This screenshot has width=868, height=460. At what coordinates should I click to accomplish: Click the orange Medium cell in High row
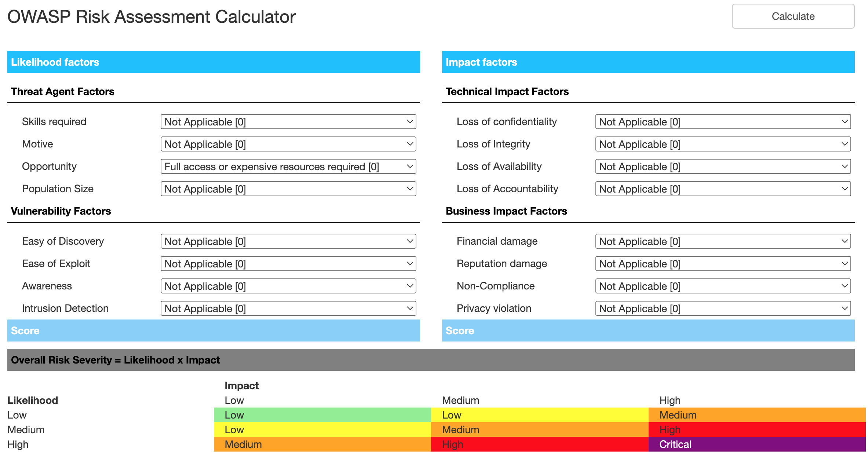(x=322, y=444)
